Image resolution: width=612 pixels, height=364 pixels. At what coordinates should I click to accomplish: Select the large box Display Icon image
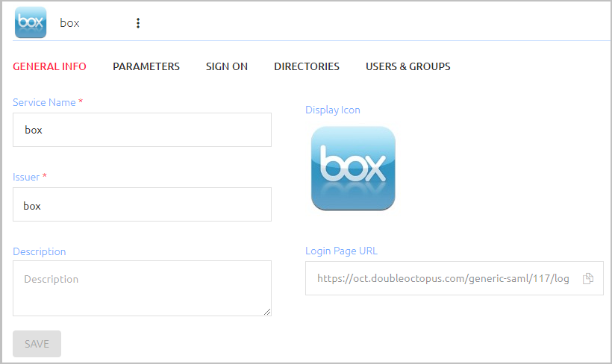click(353, 168)
